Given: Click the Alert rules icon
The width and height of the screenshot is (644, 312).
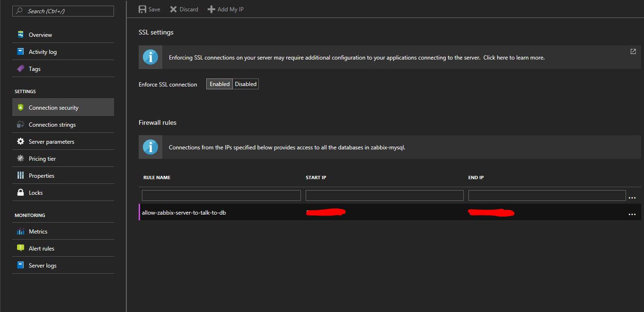Looking at the screenshot, I should pos(20,248).
